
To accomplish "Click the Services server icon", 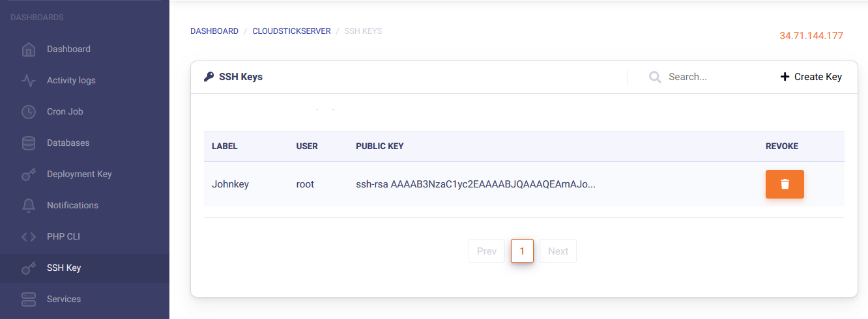I will coord(29,299).
